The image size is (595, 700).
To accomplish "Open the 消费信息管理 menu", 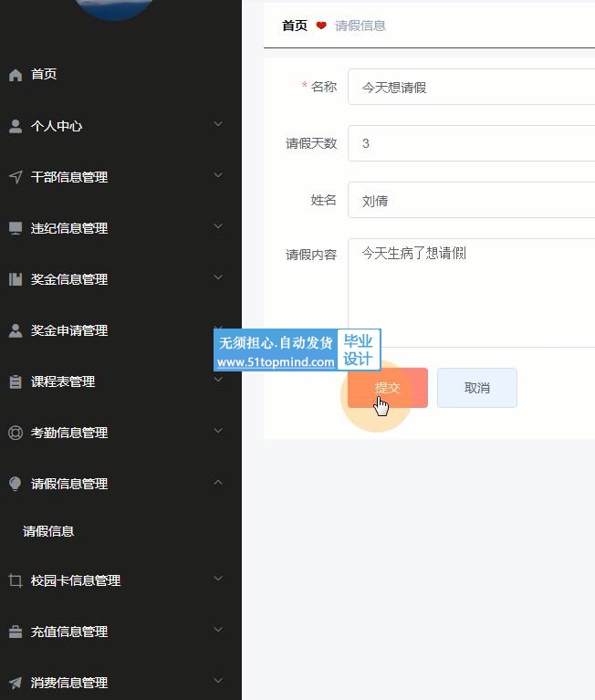I will coord(69,683).
